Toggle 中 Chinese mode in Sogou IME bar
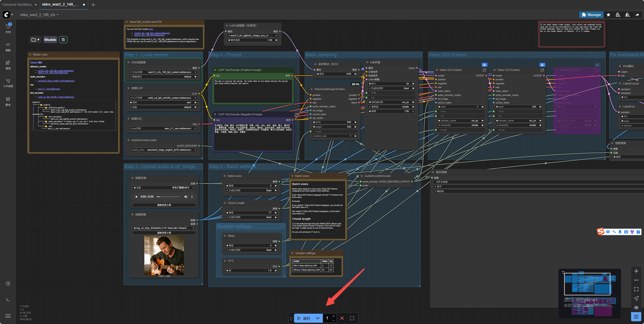Viewport: 644px width, 324px height. 608,231
